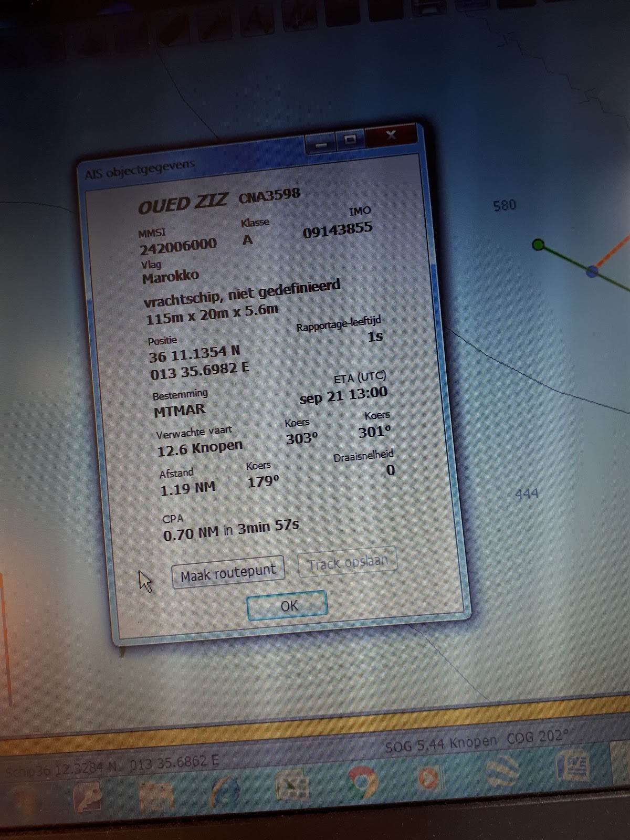
Task: Click the own-ship position in status bar
Action: pos(112,766)
